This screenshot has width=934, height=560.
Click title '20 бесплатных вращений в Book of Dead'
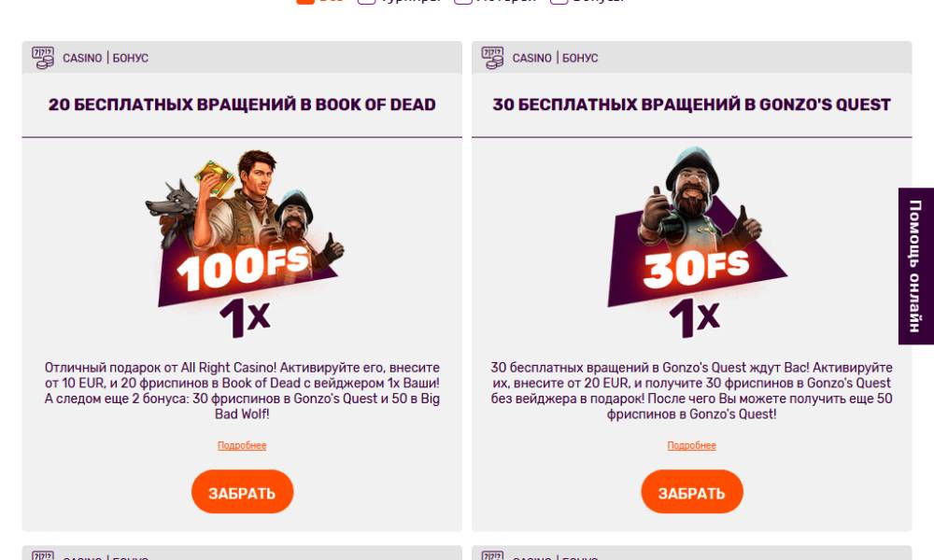pyautogui.click(x=242, y=105)
